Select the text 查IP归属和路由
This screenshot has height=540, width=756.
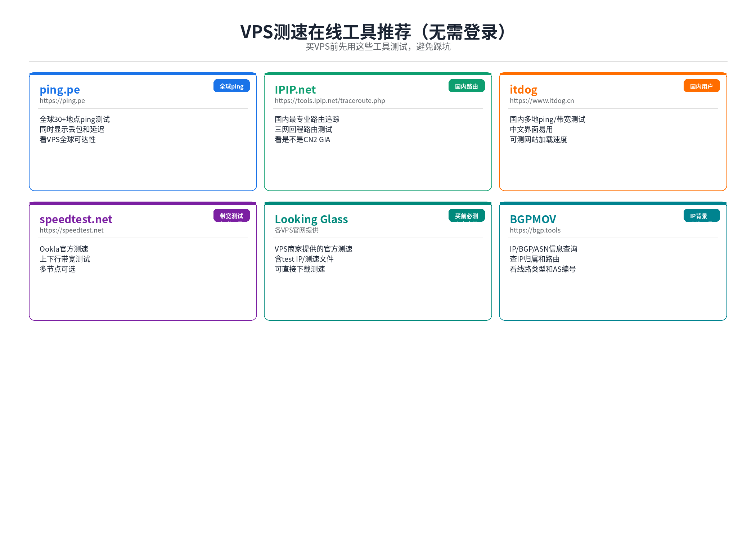click(535, 259)
